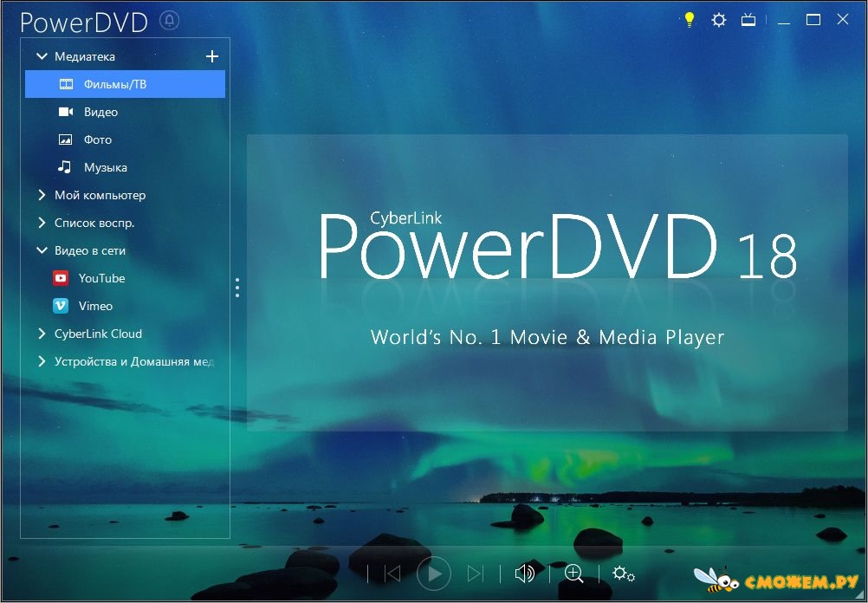Click the camcorder icon beside Видео
Viewport: 868px width, 603px height.
(66, 112)
